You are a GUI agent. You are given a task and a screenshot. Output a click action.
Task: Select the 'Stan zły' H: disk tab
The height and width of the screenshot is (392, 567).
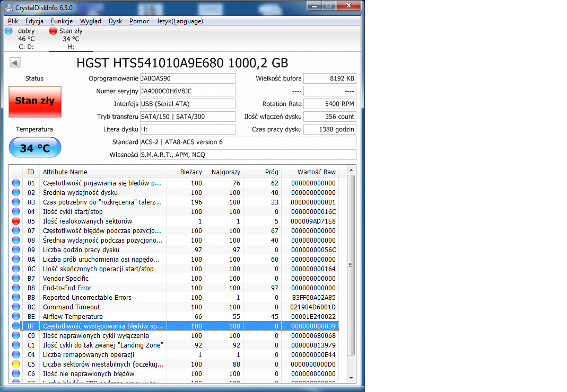[x=71, y=39]
